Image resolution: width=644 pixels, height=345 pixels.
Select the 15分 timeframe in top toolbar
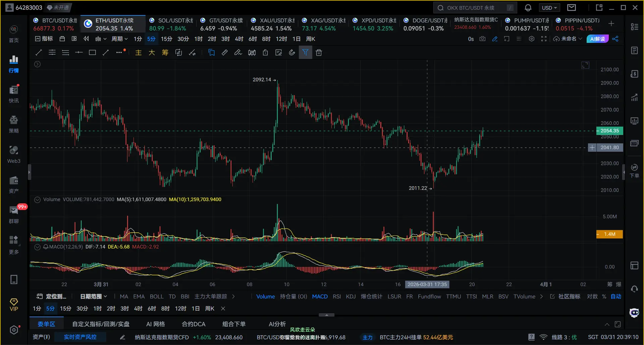[x=166, y=39]
